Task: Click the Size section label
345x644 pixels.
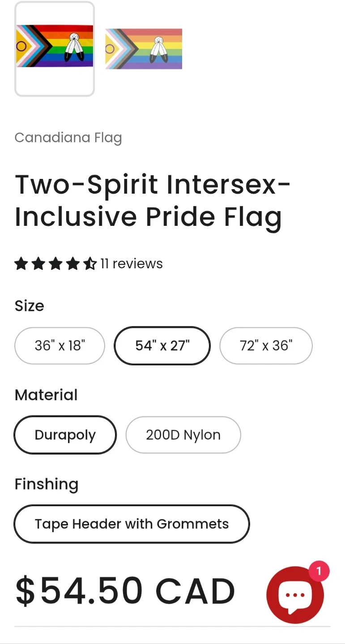Action: pos(30,306)
